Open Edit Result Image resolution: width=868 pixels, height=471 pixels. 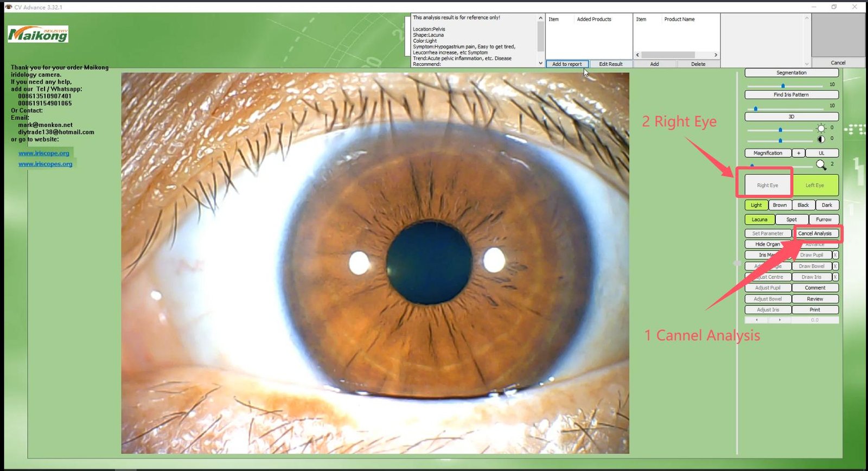pyautogui.click(x=611, y=64)
